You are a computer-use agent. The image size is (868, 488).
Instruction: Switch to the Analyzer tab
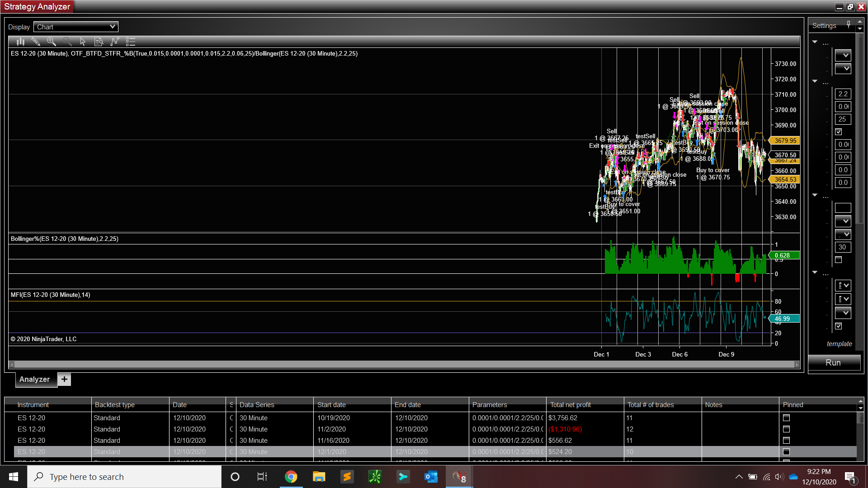pos(35,380)
